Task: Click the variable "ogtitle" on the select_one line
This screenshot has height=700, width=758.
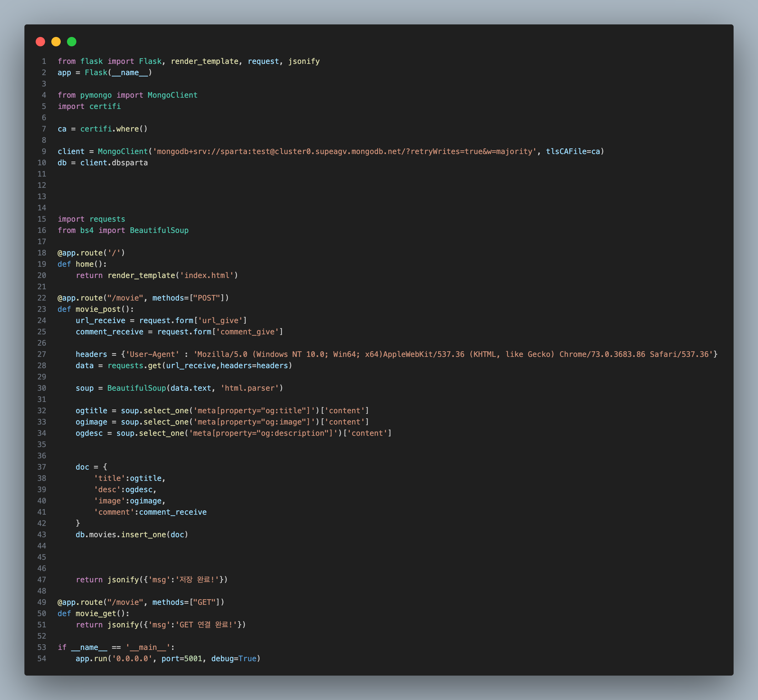Action: click(x=91, y=411)
